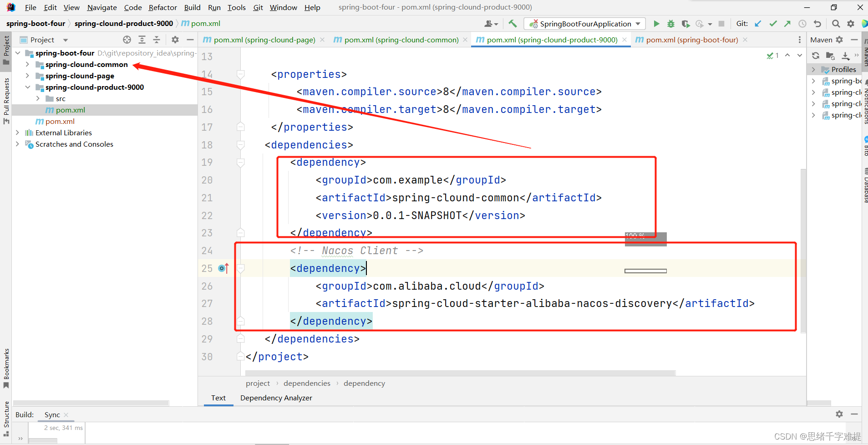The image size is (868, 445).
Task: Open the File menu
Action: (x=30, y=7)
